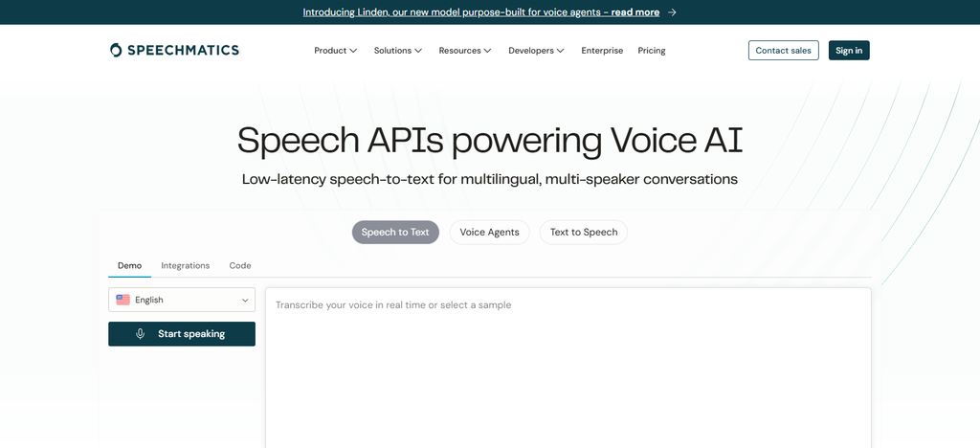Click the "Low-latency speech-to-text" subtitle
980x448 pixels.
(490, 179)
